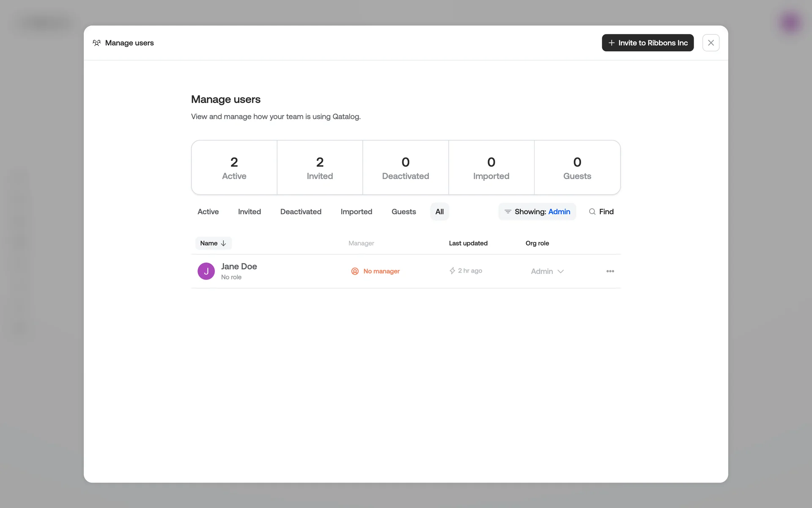Click the No manager link

pos(381,271)
